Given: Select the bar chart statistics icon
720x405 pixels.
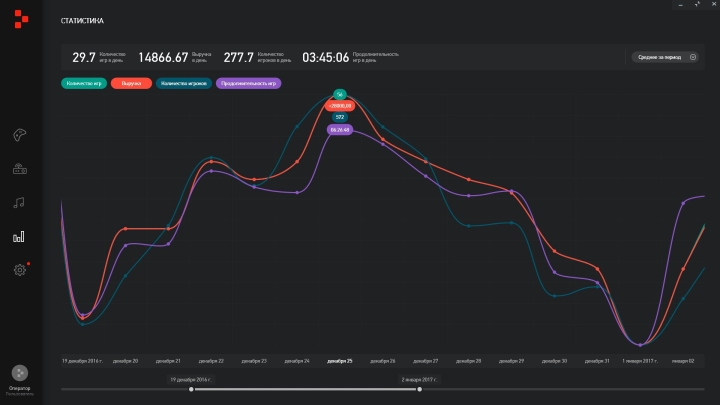Looking at the screenshot, I should tap(18, 237).
